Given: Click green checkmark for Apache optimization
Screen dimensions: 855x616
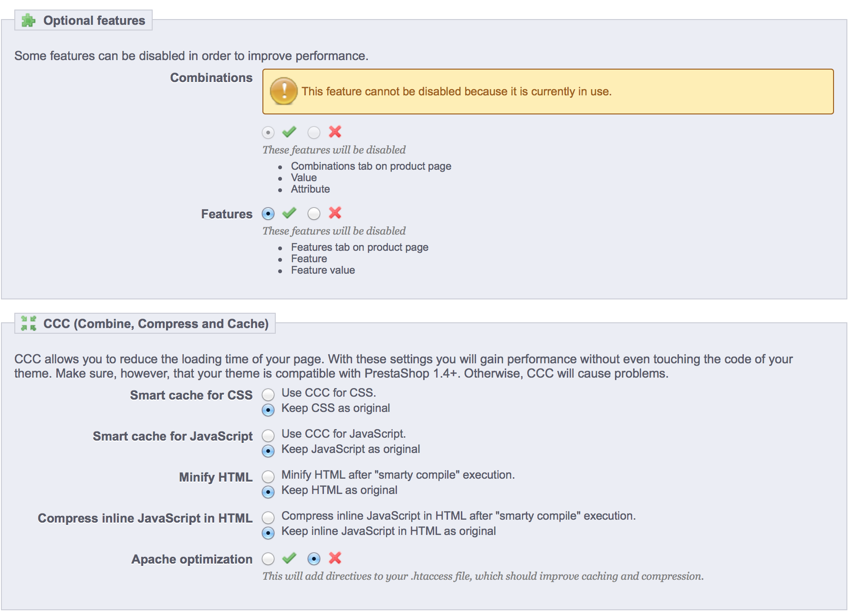Looking at the screenshot, I should pos(289,558).
